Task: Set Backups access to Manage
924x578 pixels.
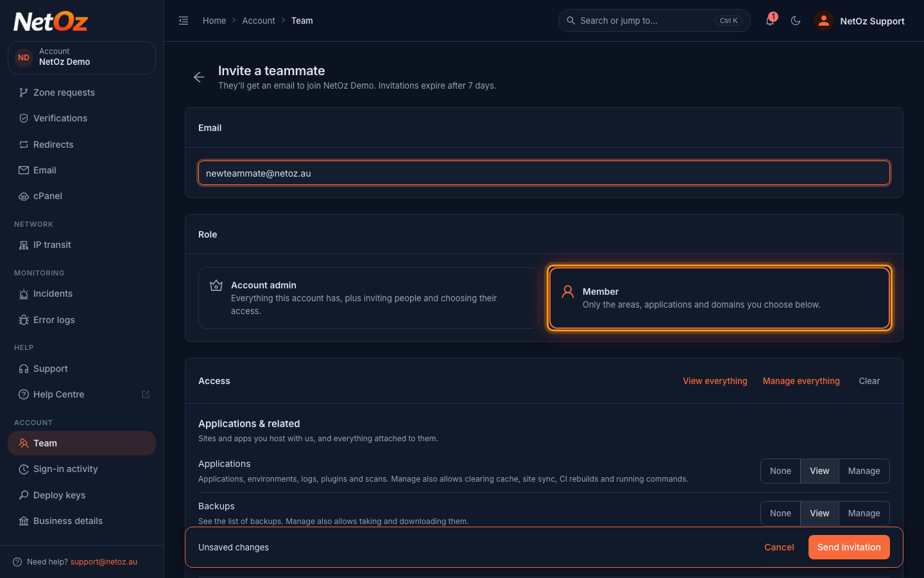Action: (864, 513)
